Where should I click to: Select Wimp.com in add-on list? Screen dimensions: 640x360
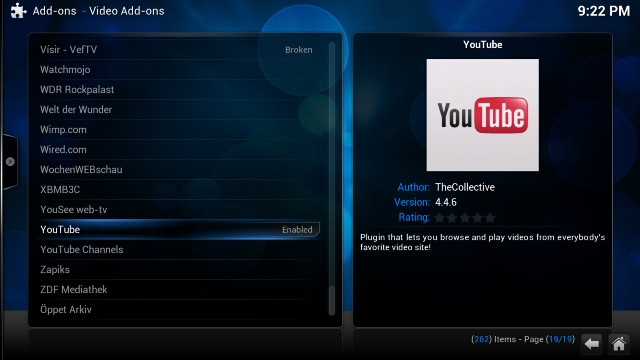tap(180, 129)
